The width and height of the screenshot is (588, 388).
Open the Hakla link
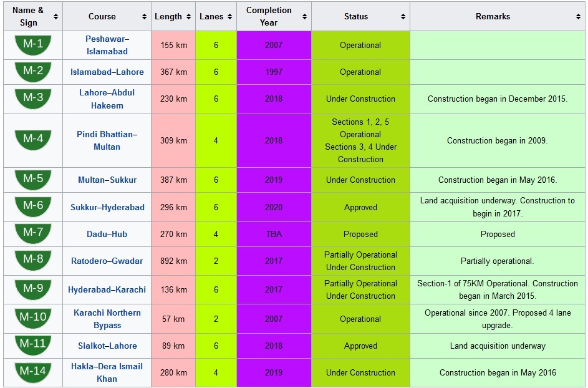82,367
